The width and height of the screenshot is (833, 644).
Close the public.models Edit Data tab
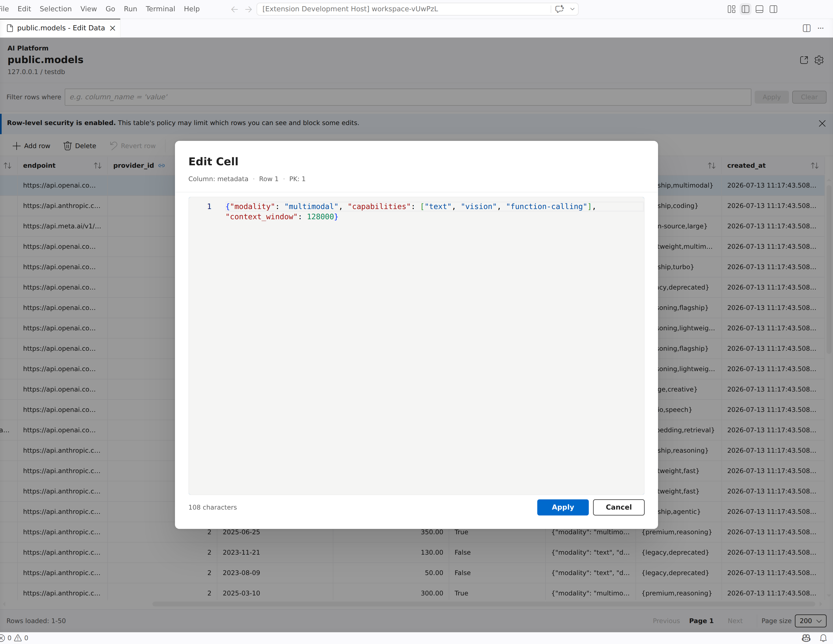click(x=112, y=28)
